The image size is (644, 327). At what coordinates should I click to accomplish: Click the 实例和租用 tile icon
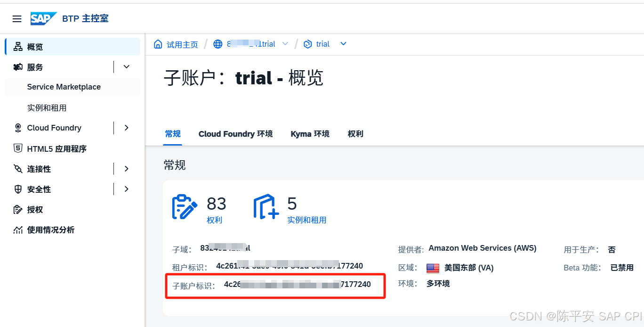(x=266, y=207)
